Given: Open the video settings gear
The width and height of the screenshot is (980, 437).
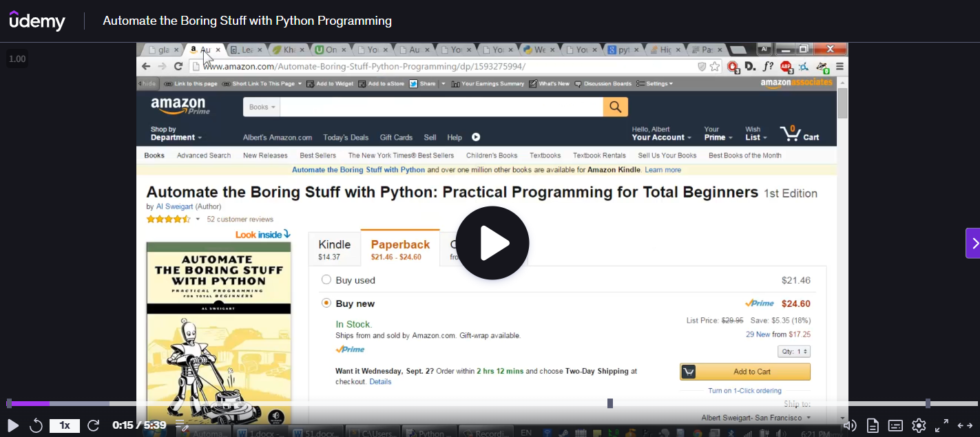Looking at the screenshot, I should [x=919, y=425].
